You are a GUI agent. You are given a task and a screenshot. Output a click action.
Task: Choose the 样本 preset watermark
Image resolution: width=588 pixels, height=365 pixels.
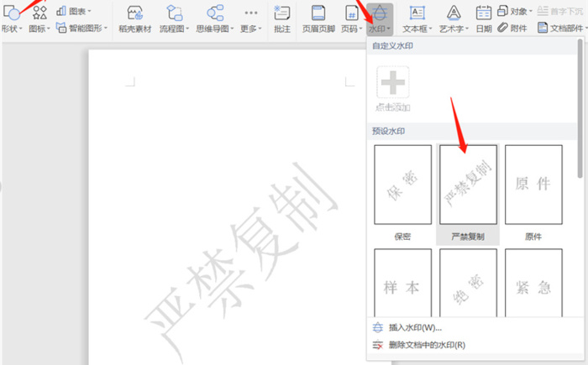point(402,283)
